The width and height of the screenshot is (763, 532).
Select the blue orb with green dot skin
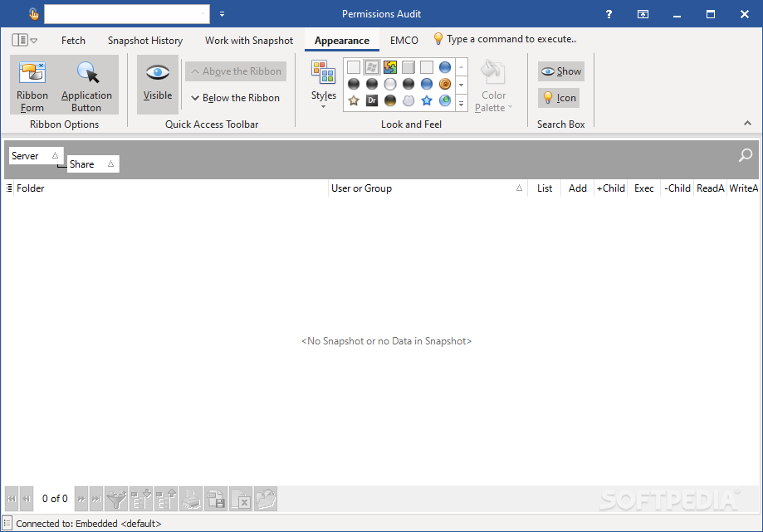(445, 100)
